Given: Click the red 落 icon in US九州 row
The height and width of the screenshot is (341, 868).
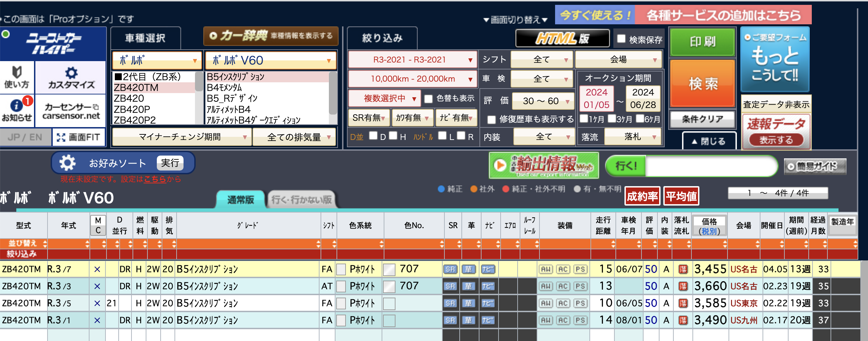Looking at the screenshot, I should pos(683,320).
